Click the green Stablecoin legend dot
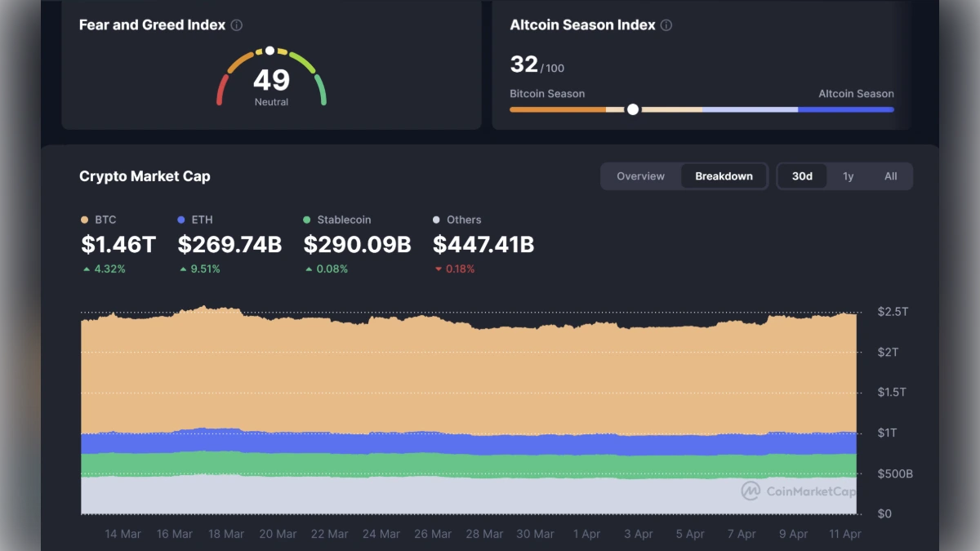The image size is (980, 551). [x=308, y=220]
